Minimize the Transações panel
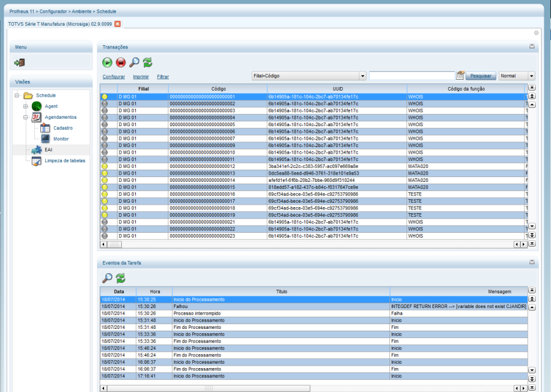551x392 pixels. [532, 47]
